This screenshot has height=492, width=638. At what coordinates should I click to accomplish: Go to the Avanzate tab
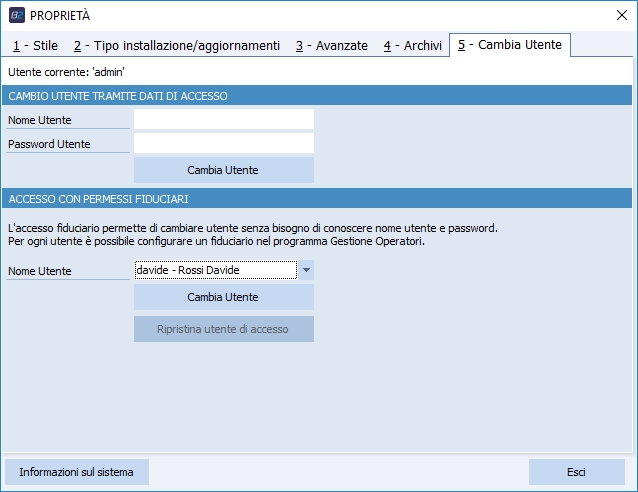[332, 45]
